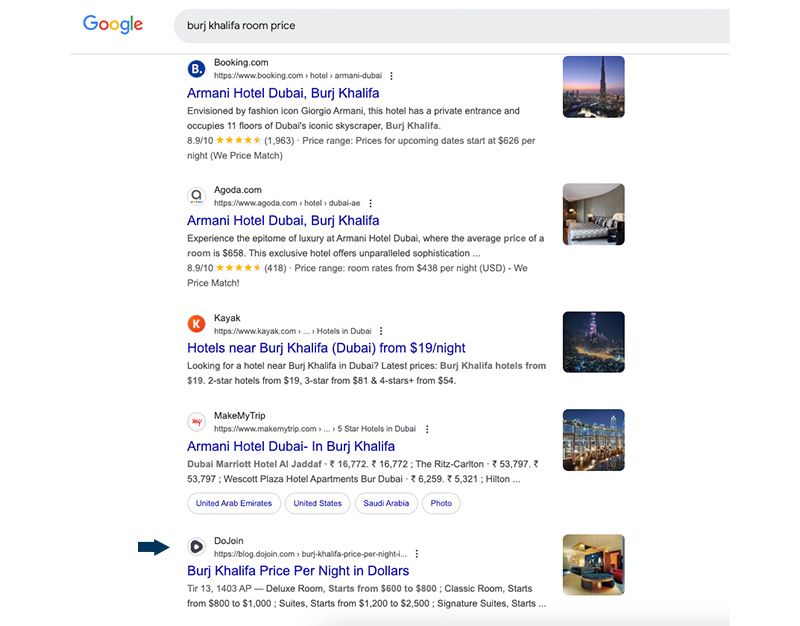Open Hotels near Burj Khalifa from $19/night
Screen dimensions: 800x626
tap(326, 348)
